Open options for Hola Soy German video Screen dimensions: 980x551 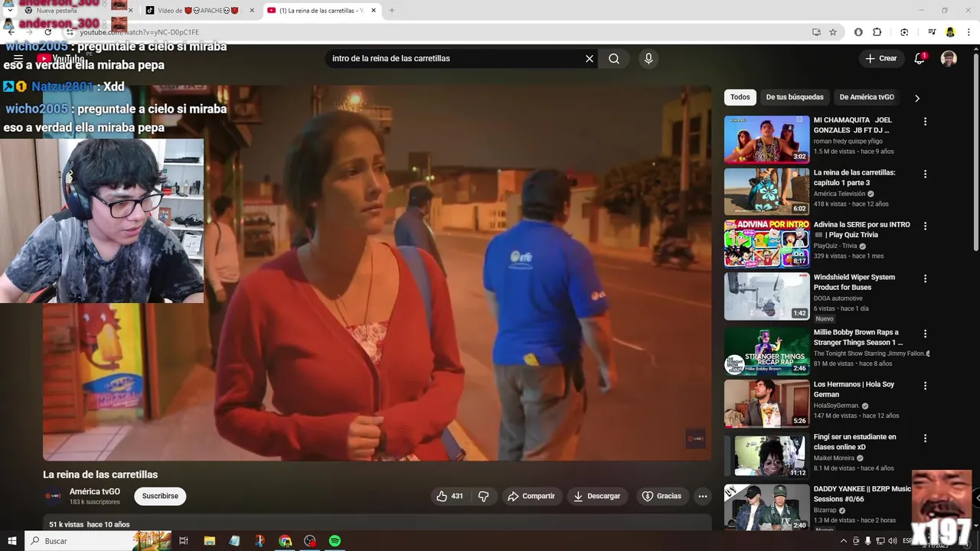click(925, 386)
